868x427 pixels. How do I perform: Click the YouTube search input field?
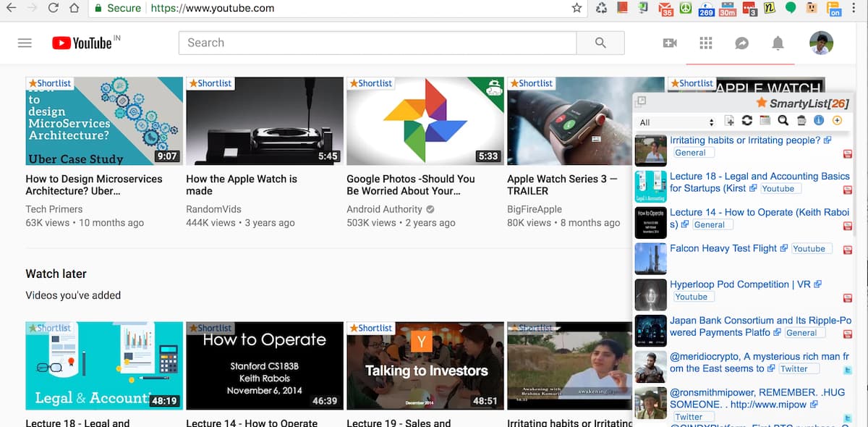(x=376, y=43)
